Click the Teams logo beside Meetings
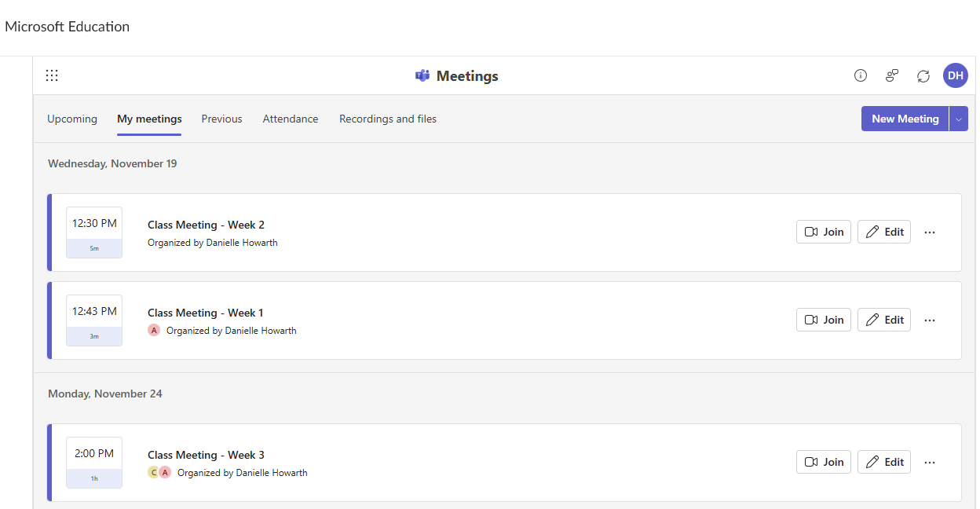This screenshot has height=509, width=980. coord(422,76)
